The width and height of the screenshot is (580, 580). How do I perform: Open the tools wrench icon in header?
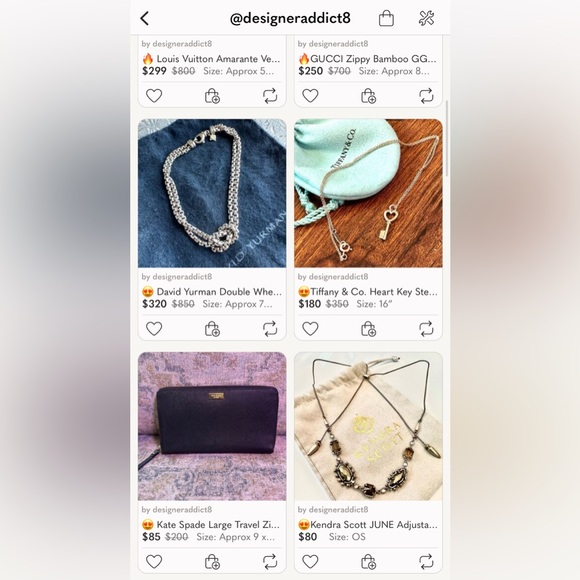(x=426, y=18)
